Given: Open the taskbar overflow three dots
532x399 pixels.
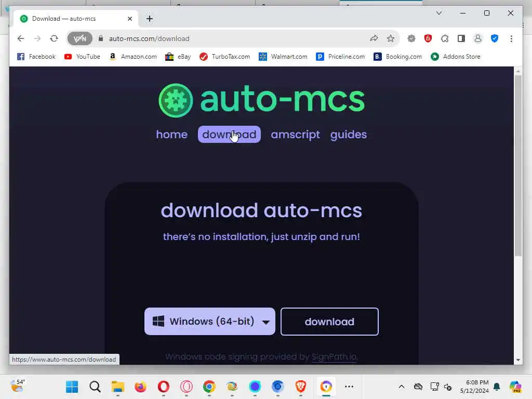Looking at the screenshot, I should click(x=349, y=387).
